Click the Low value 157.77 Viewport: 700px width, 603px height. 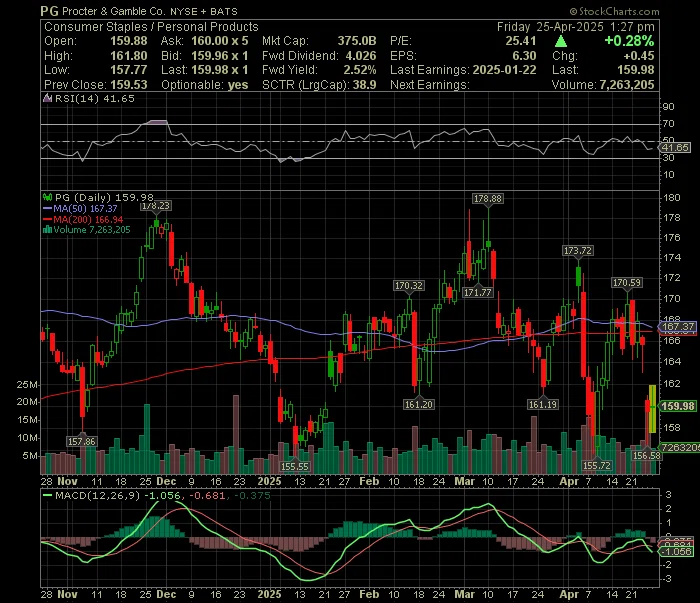(129, 70)
